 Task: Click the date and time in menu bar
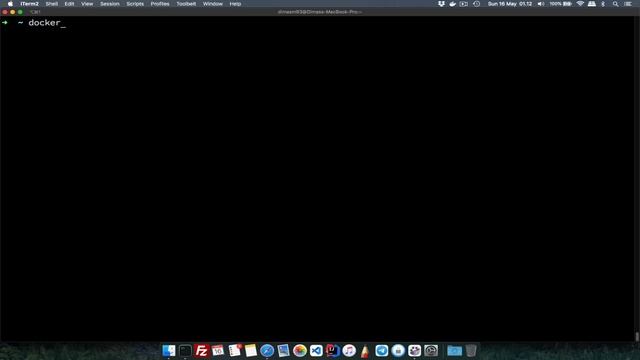(x=510, y=4)
